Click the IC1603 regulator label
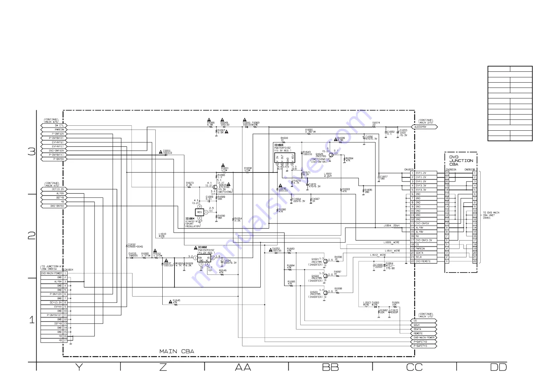The width and height of the screenshot is (560, 392). pyautogui.click(x=279, y=145)
